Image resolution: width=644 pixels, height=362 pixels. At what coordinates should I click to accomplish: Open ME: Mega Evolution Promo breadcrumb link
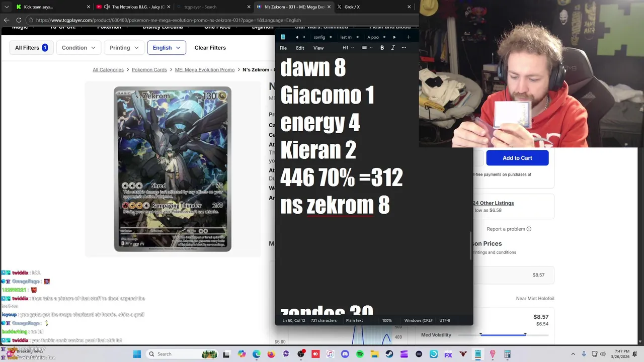pyautogui.click(x=205, y=70)
